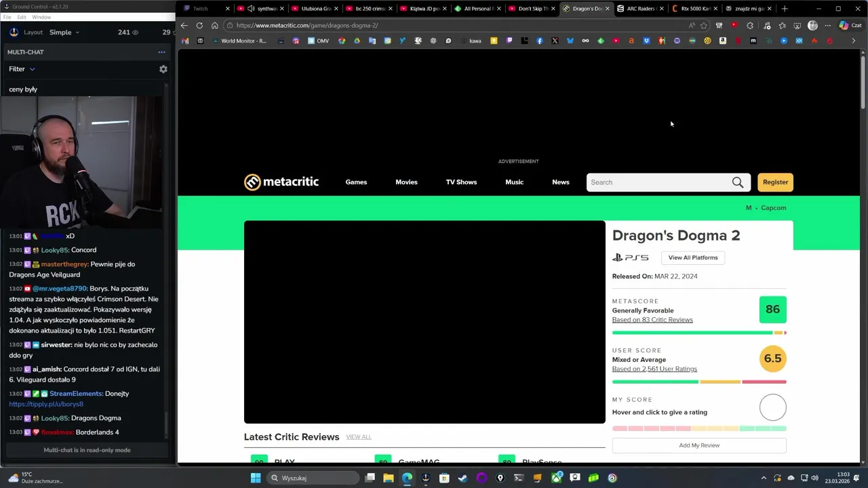Add page to favorites star icon
868x488 pixels.
coord(704,26)
